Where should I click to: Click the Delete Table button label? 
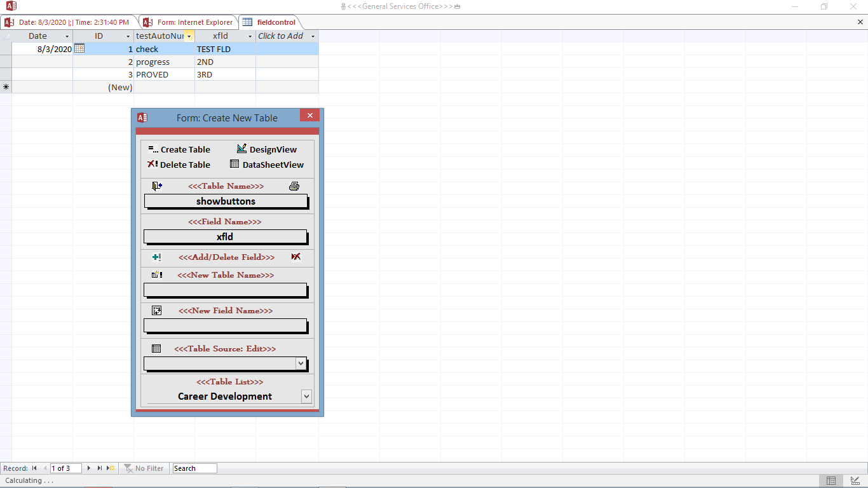click(185, 165)
